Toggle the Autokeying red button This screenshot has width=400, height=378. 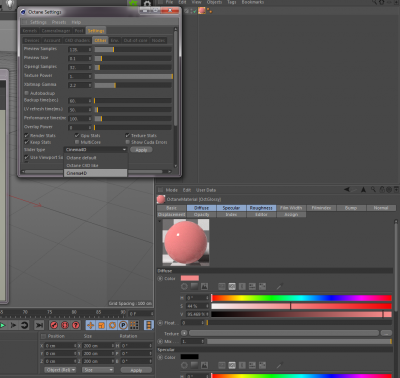tap(65, 325)
